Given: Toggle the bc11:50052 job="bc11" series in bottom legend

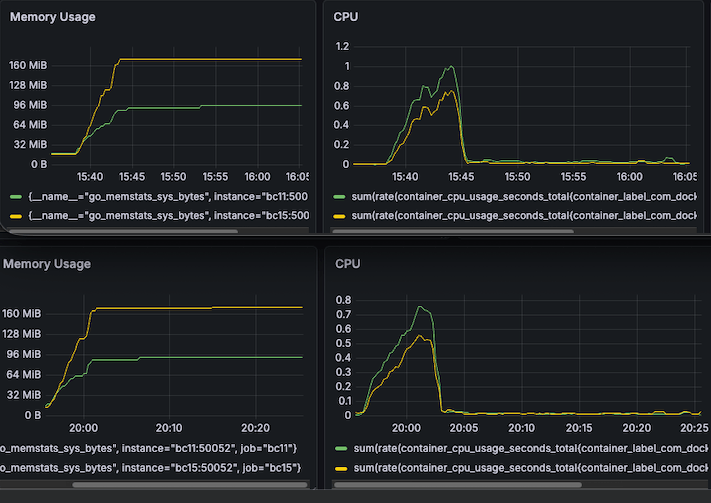Looking at the screenshot, I should coord(150,449).
